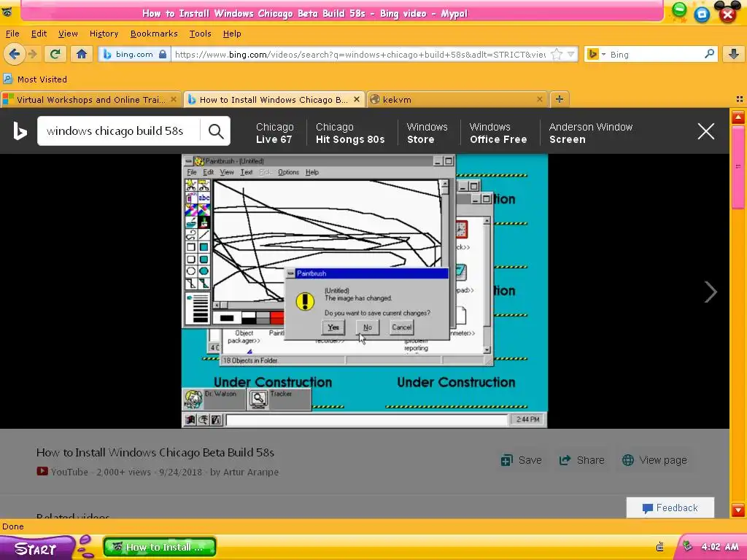The height and width of the screenshot is (560, 747).
Task: Switch to the kekvm tab
Action: coord(457,99)
